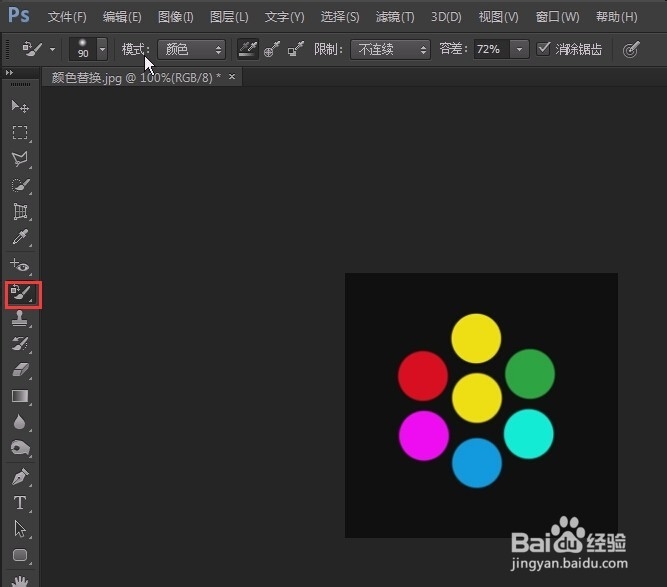The width and height of the screenshot is (667, 587).
Task: Enable Sampling: Continuous eyedropper option
Action: click(248, 49)
